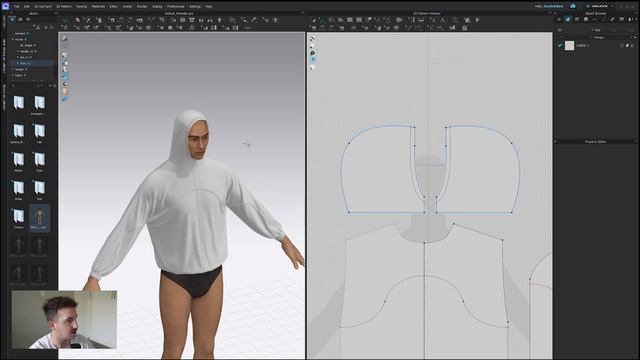
Task: Click the Add button in Object Browser
Action: tap(597, 30)
